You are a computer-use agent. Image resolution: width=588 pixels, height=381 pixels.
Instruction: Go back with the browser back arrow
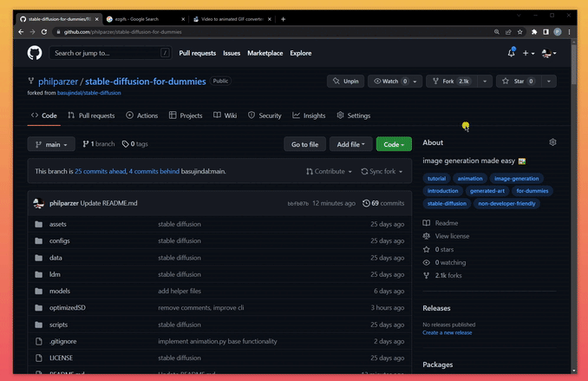coord(21,32)
